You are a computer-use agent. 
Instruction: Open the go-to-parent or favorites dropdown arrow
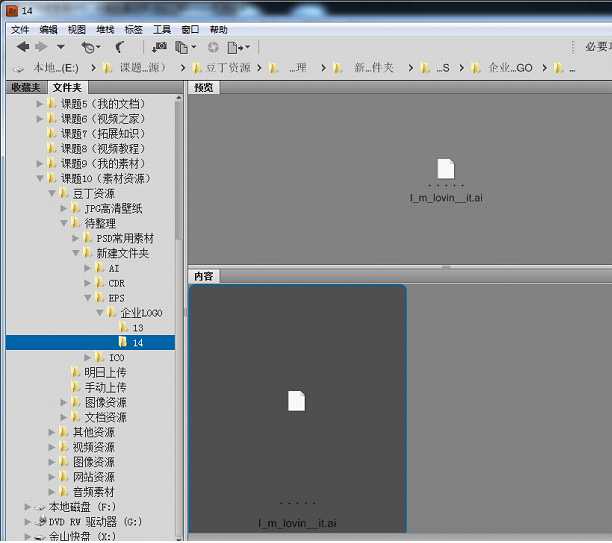(60, 47)
